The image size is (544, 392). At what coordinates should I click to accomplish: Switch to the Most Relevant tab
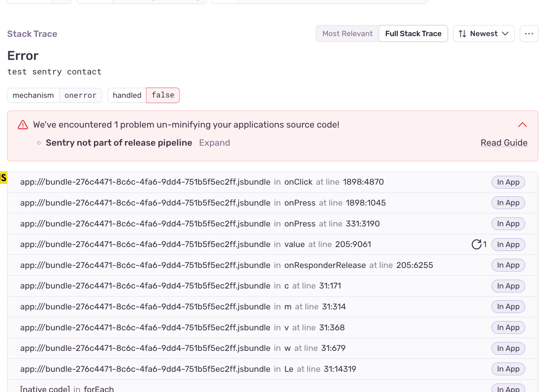pyautogui.click(x=347, y=33)
